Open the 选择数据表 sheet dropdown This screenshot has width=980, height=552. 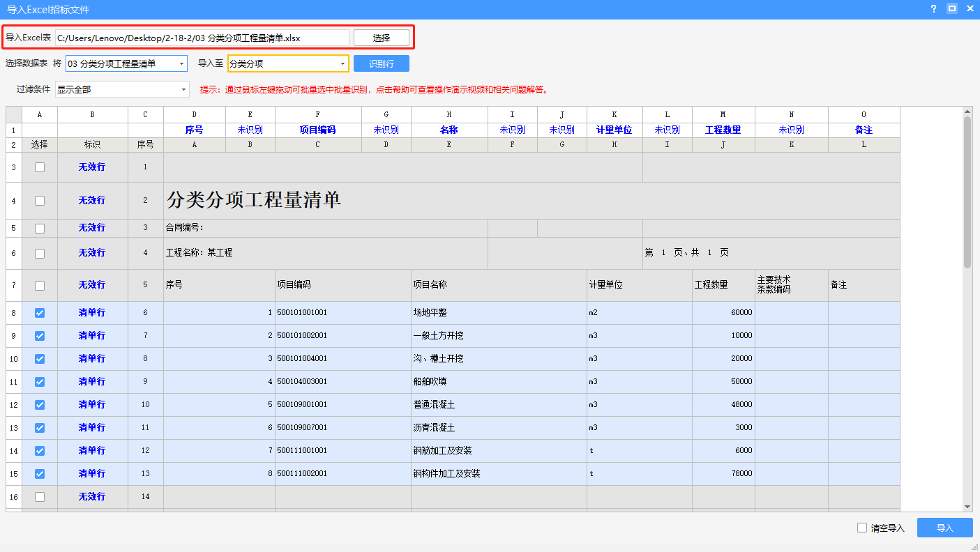pyautogui.click(x=126, y=63)
